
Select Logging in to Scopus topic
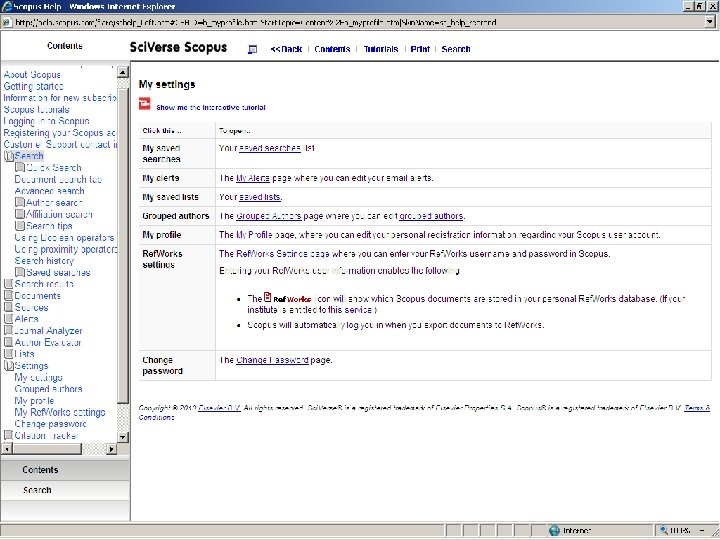(46, 121)
